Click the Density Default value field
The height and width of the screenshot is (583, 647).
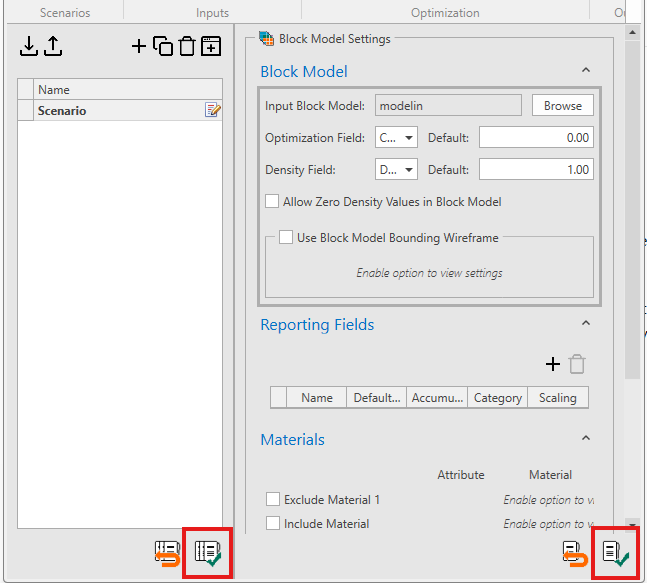point(536,170)
